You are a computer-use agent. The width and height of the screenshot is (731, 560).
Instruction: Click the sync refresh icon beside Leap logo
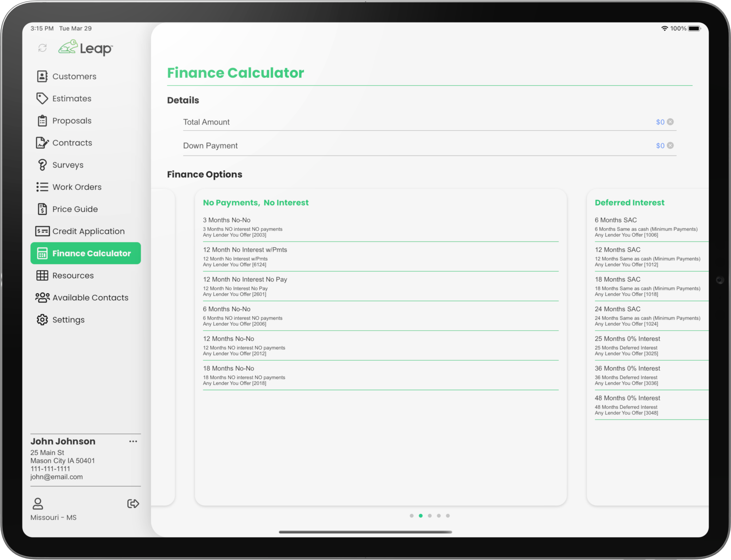point(42,48)
